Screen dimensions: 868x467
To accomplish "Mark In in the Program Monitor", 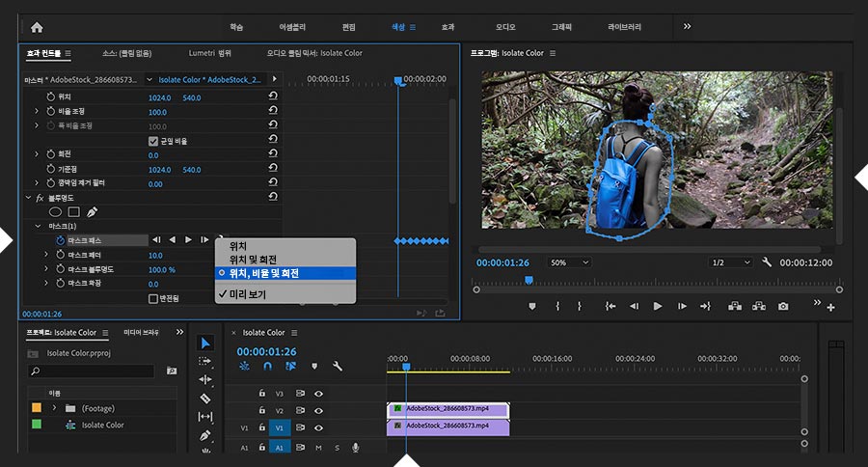I will (x=557, y=306).
